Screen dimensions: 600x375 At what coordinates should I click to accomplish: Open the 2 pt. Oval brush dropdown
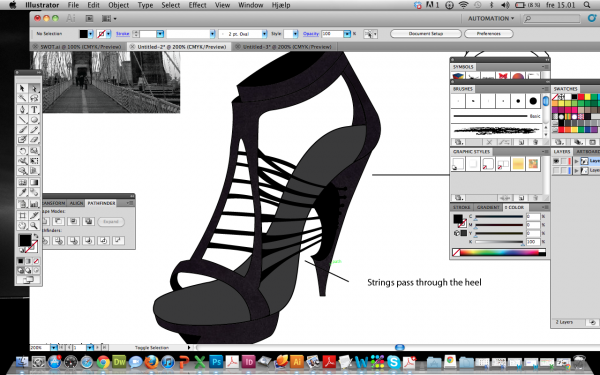(264, 34)
